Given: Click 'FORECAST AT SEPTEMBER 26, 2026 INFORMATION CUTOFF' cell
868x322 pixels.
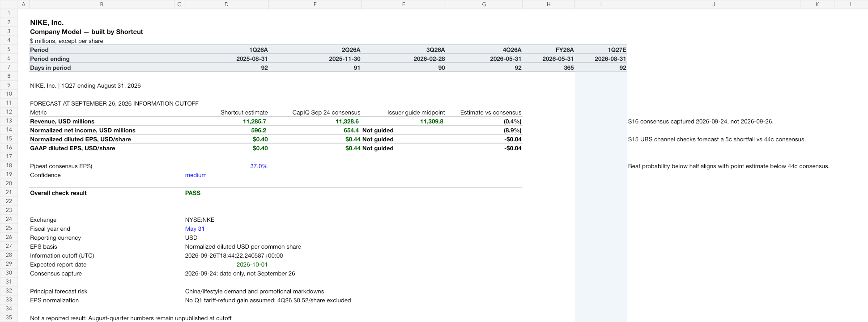Looking at the screenshot, I should (114, 103).
